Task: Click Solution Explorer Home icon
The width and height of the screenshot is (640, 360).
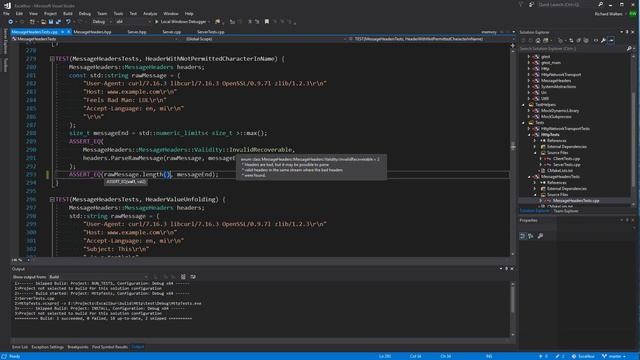Action: point(538,40)
